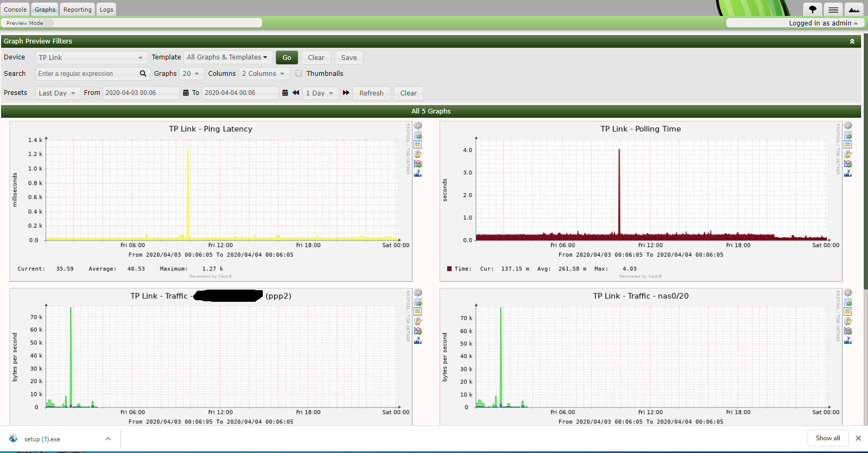
Task: Close the downloads bar
Action: tap(858, 438)
